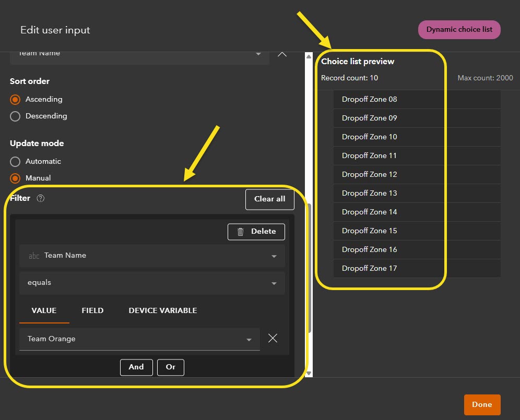Open the Team Orange value dropdown

coord(249,339)
